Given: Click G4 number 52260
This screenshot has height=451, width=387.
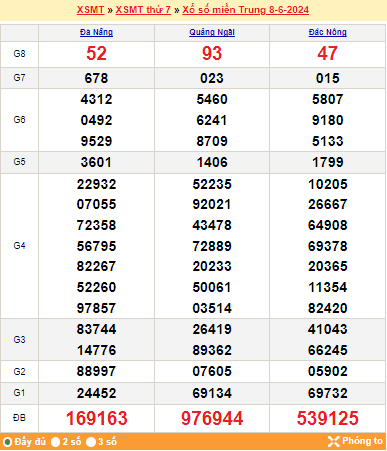Looking at the screenshot, I should point(96,287).
